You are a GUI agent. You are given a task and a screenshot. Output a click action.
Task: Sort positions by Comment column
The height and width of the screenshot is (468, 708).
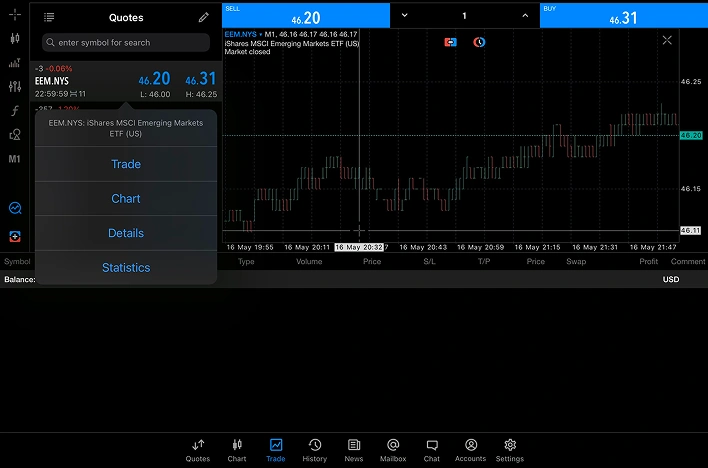point(688,262)
